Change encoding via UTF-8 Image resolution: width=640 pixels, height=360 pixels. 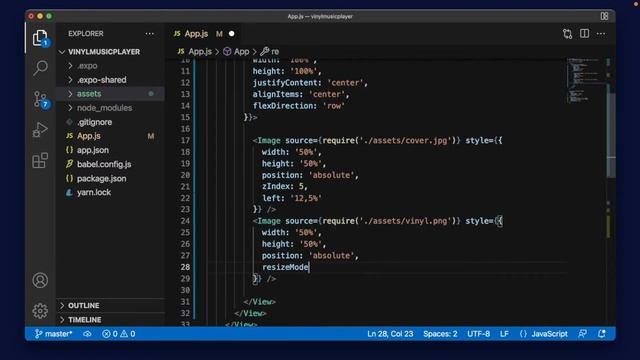[x=478, y=334]
